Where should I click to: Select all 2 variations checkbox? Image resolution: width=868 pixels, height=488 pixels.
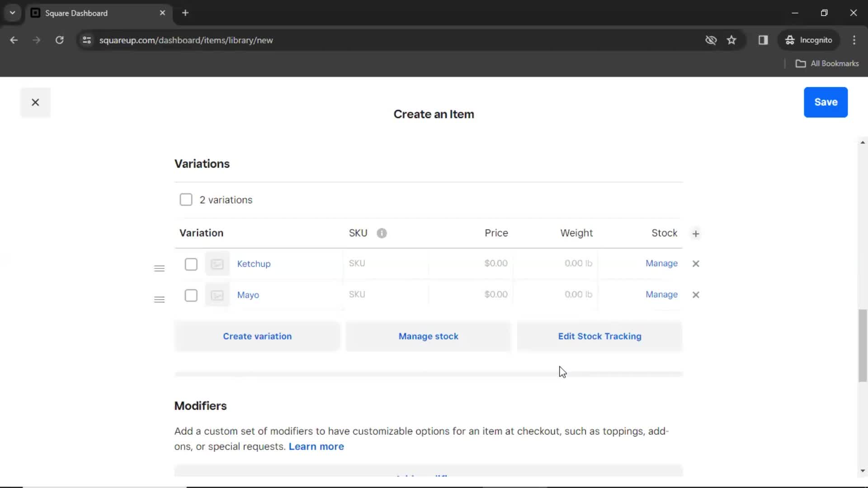(186, 200)
